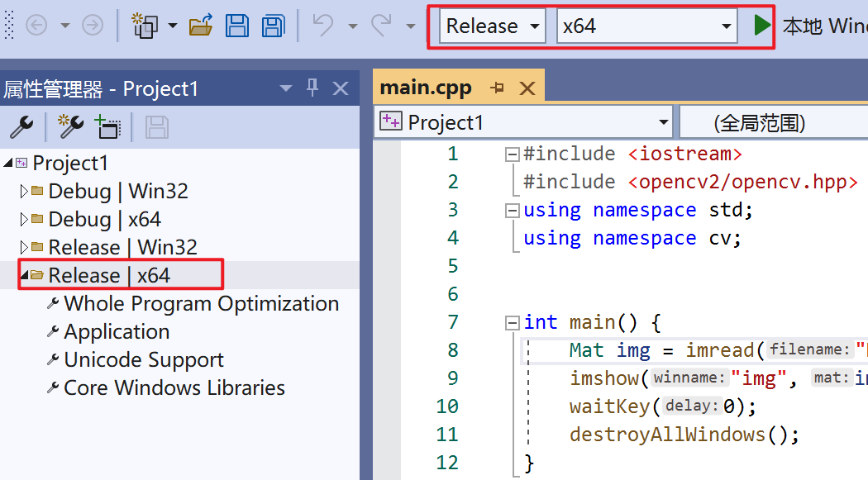Viewport: 868px width, 480px height.
Task: Toggle auto-hide pin on the 属性管理器 panel
Action: [x=312, y=88]
